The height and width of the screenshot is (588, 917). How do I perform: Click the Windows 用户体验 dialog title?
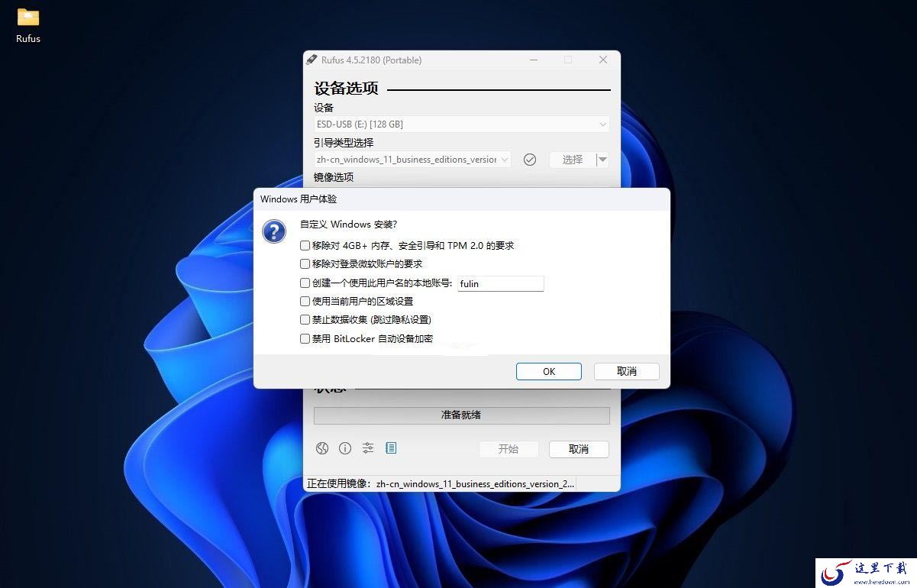pos(299,199)
